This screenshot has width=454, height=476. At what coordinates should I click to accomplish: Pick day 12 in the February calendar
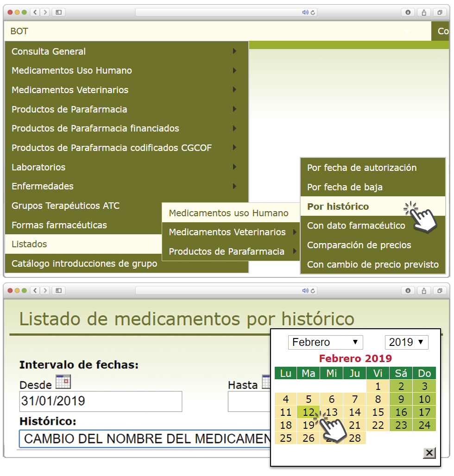point(309,412)
